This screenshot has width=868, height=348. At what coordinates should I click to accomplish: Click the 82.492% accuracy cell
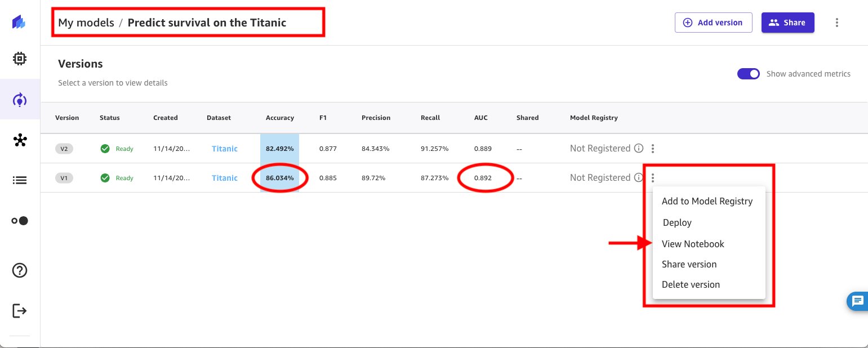coord(280,149)
